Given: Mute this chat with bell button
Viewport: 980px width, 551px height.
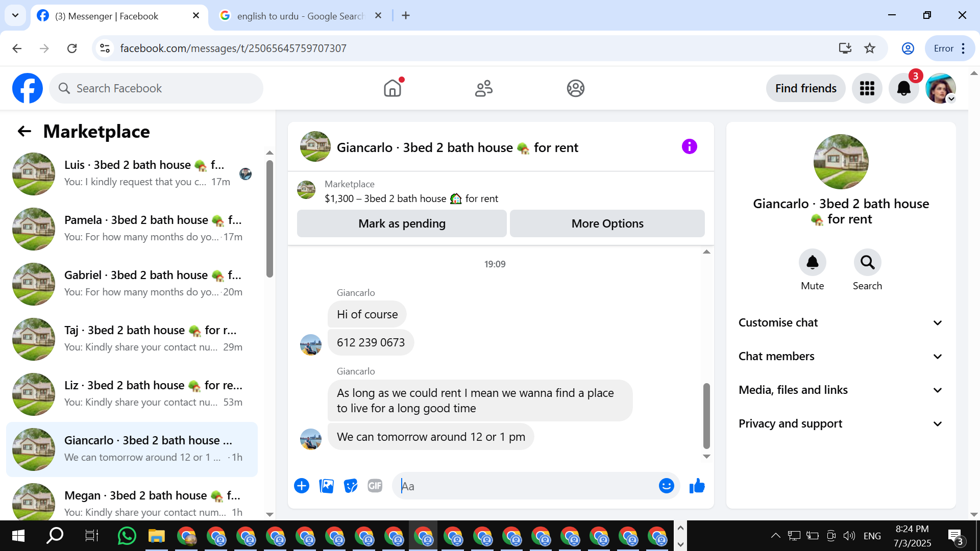Looking at the screenshot, I should click(812, 263).
